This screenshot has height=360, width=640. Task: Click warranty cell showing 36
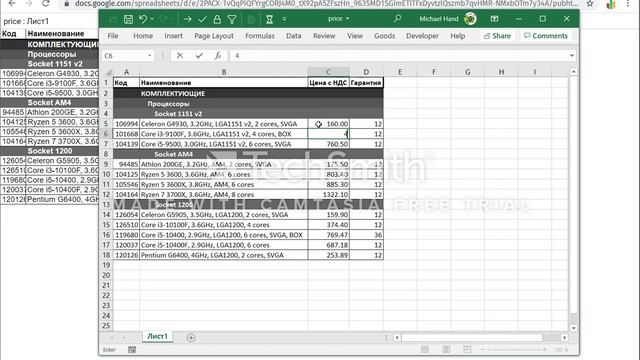coord(366,235)
